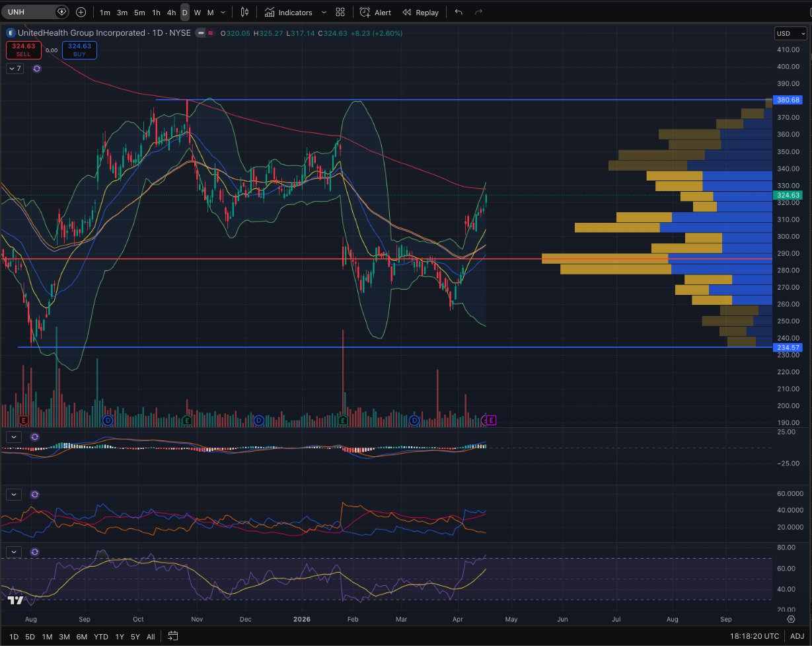Click the E earnings marker in August
The image size is (812, 646).
[x=24, y=420]
